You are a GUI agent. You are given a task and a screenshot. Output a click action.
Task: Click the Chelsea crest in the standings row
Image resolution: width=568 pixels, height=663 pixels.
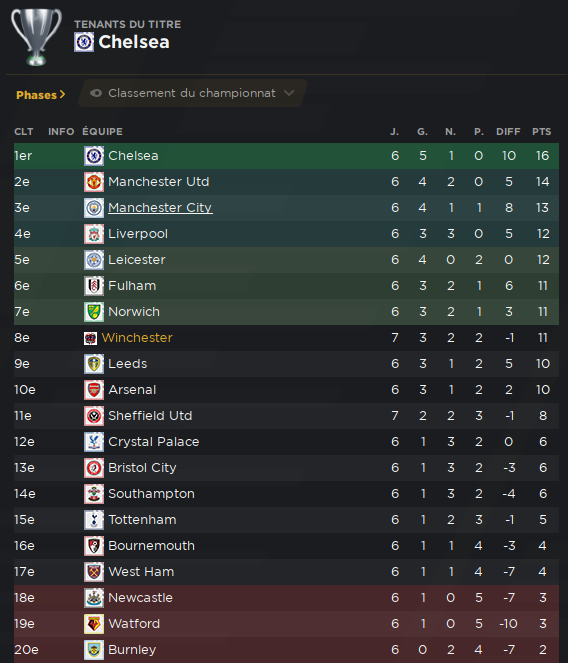click(94, 156)
